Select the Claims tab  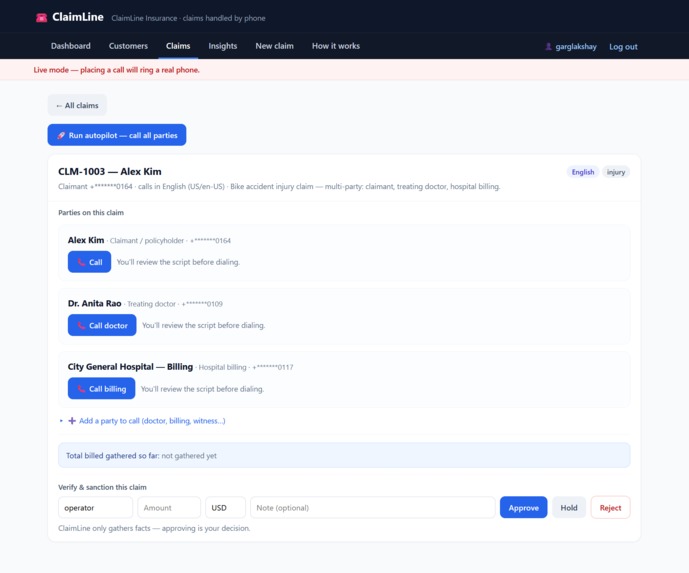(x=178, y=46)
